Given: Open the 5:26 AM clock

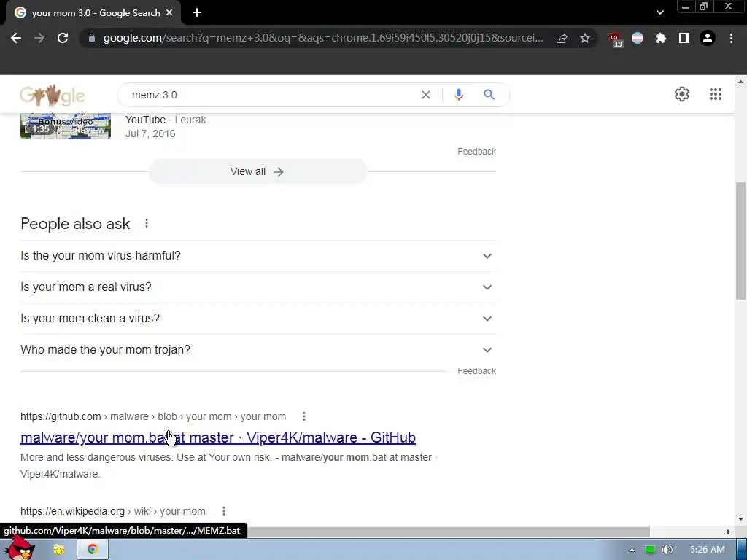Looking at the screenshot, I should pyautogui.click(x=708, y=550).
